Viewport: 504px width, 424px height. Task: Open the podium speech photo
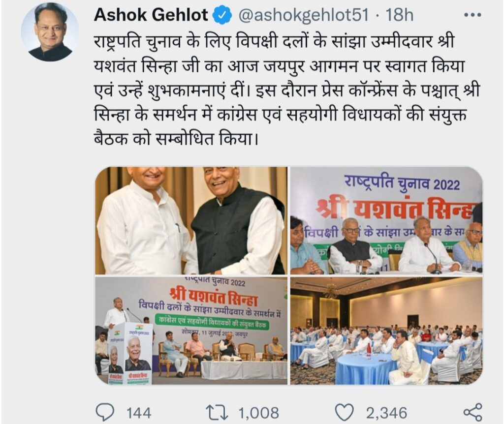click(x=191, y=331)
